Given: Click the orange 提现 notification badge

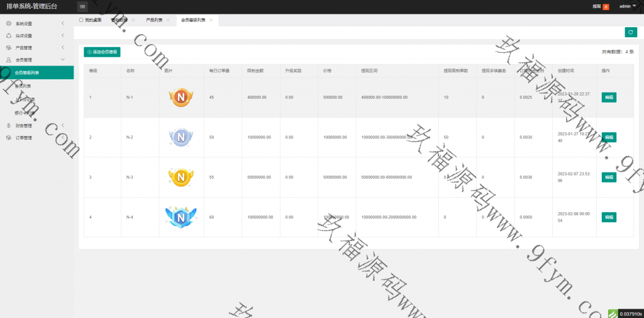Looking at the screenshot, I should pyautogui.click(x=606, y=7).
